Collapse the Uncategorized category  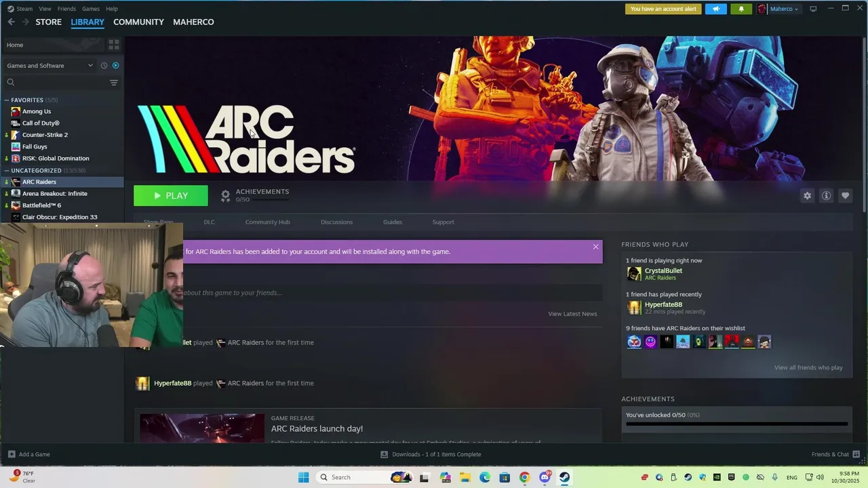(7, 171)
